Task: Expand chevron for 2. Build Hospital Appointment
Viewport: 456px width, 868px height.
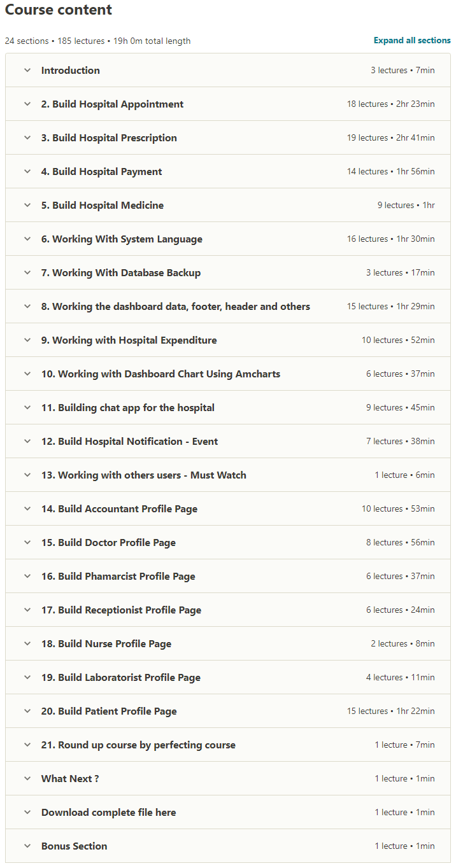Action: point(27,104)
